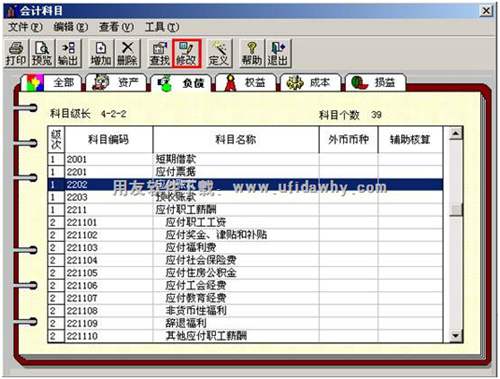Image resolution: width=500 pixels, height=379 pixels.
Task: Click the 打印 (Print) toolbar icon
Action: point(16,53)
